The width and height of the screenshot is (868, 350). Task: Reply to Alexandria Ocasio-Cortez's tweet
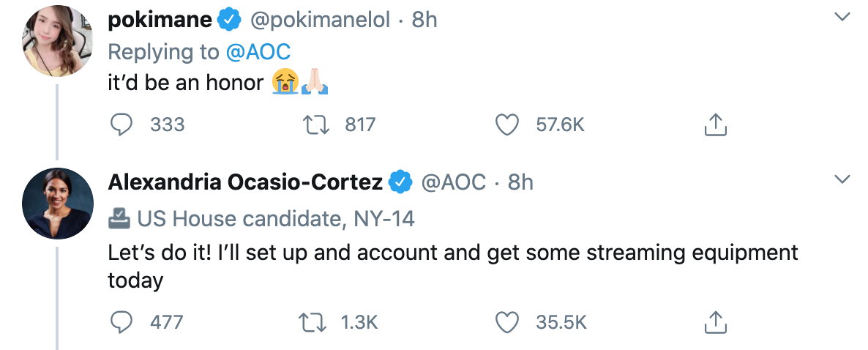121,321
